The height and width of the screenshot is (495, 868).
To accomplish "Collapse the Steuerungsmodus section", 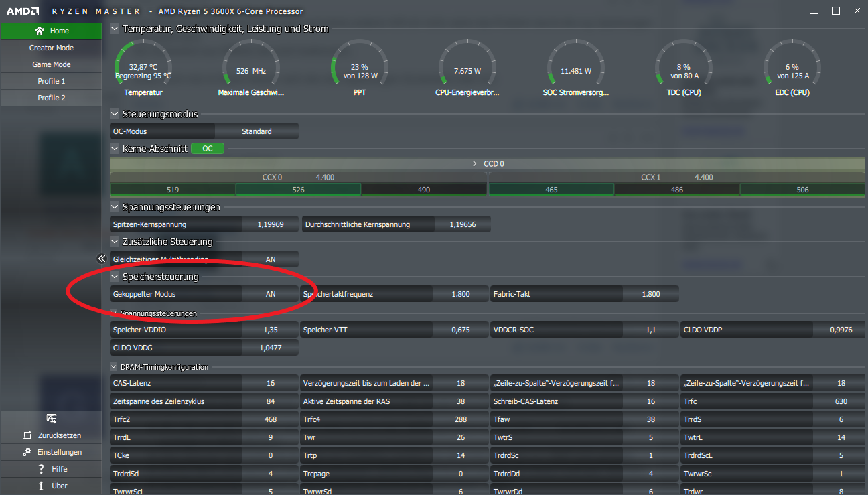I will tap(115, 114).
